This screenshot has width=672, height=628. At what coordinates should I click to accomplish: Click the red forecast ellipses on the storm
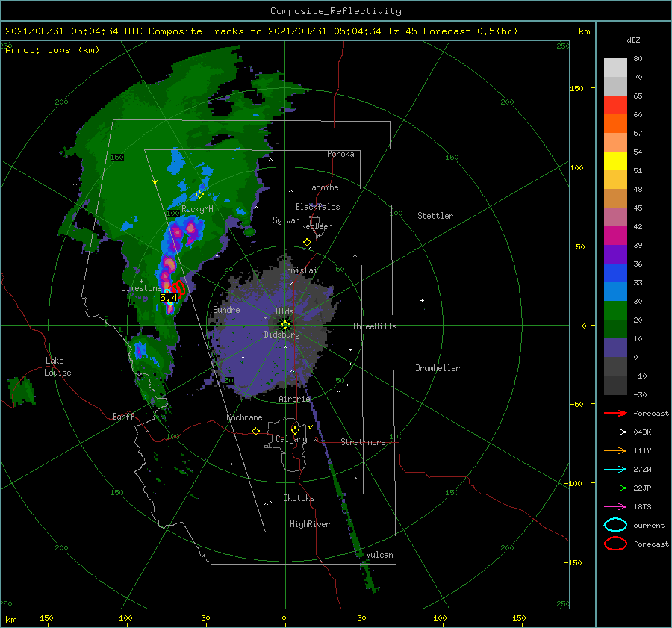point(178,288)
